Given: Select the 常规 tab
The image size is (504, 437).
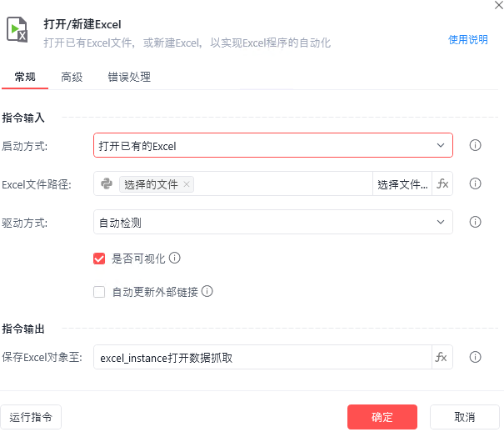Looking at the screenshot, I should click(25, 77).
